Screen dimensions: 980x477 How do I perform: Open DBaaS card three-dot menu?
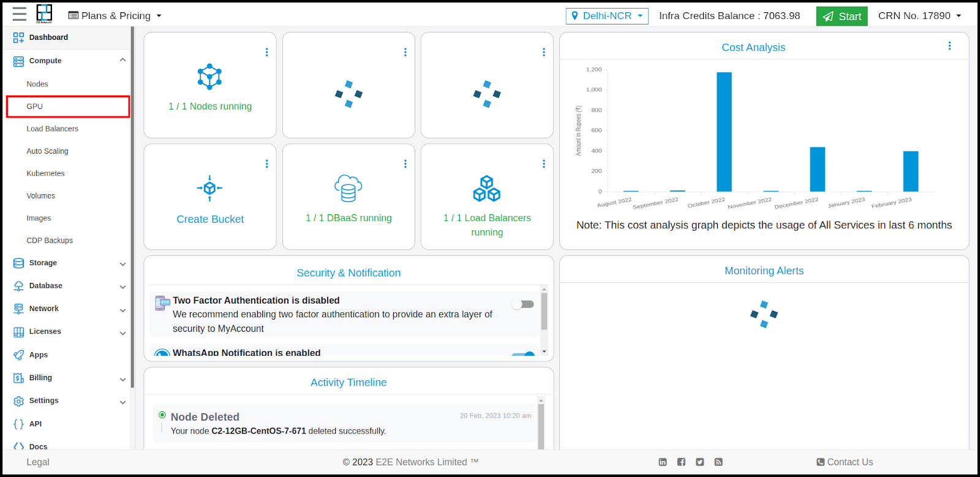click(405, 163)
